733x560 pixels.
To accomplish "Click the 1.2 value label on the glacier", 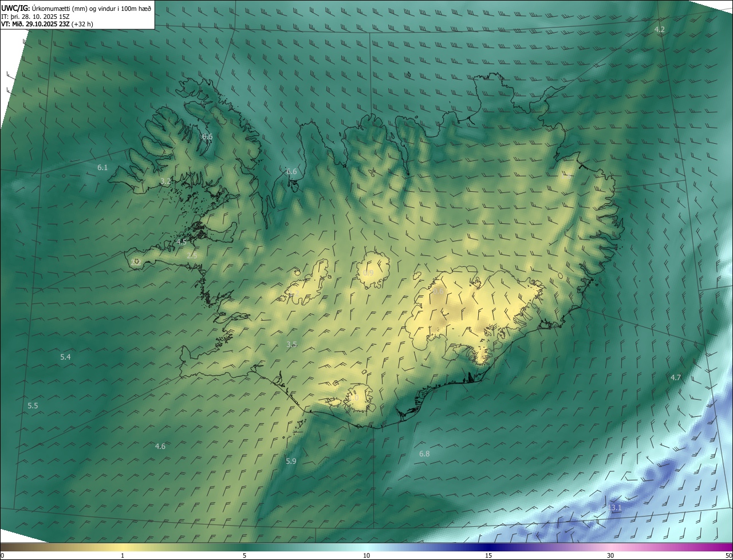I will pyautogui.click(x=294, y=293).
